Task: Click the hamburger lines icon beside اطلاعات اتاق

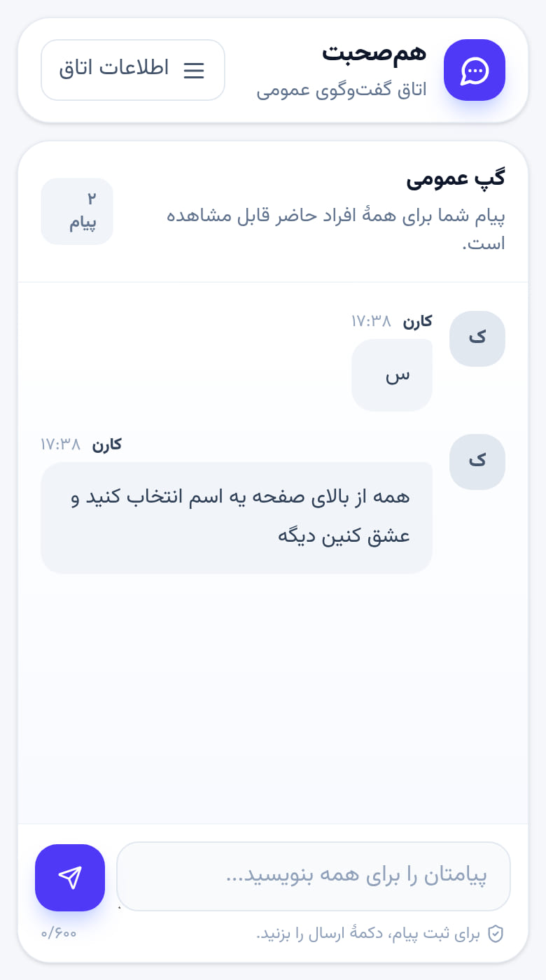Action: pyautogui.click(x=194, y=70)
